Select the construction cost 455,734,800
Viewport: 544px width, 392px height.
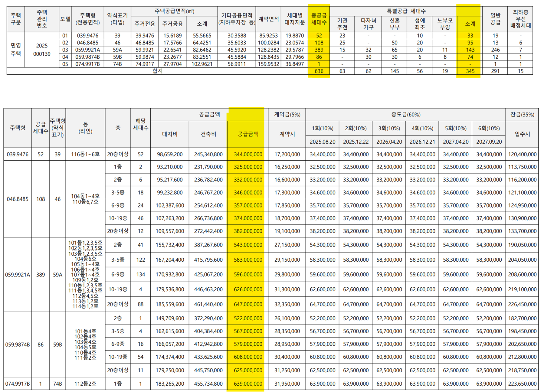208,384
